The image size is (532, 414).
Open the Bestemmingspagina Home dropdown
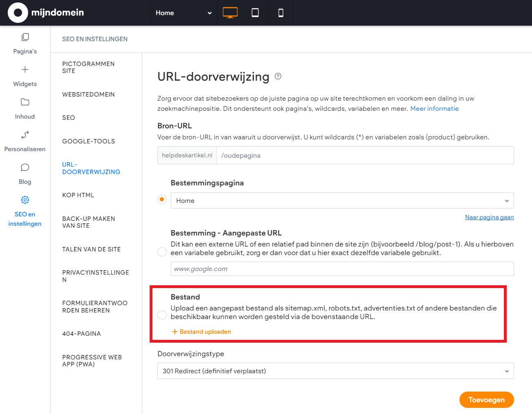342,200
